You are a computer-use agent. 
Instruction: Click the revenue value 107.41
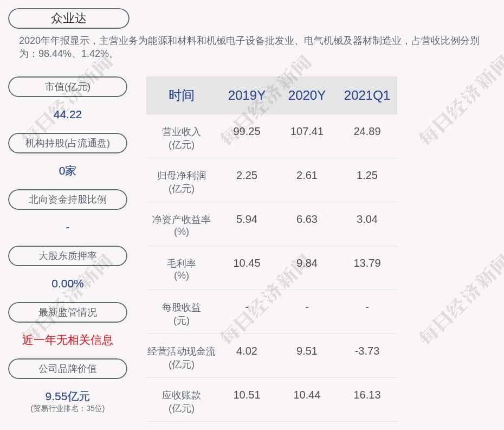click(307, 132)
